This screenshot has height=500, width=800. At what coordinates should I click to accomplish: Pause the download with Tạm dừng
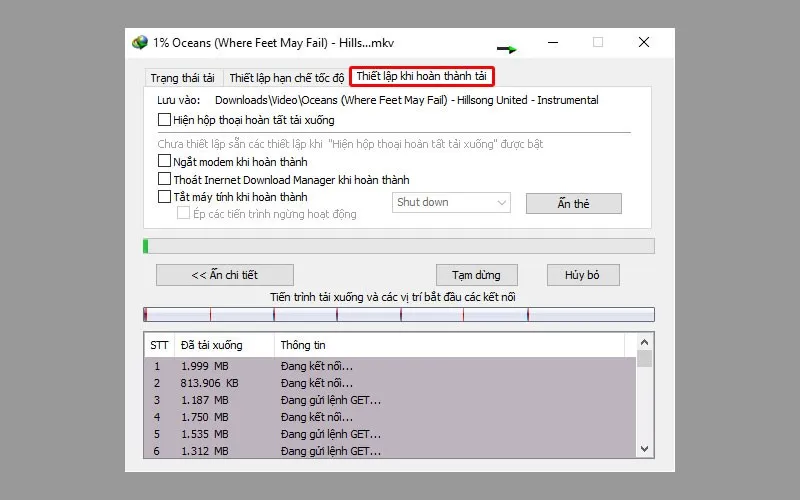pos(476,275)
